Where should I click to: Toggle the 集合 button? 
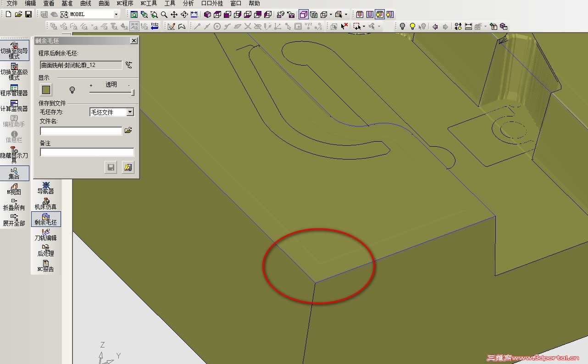click(14, 173)
